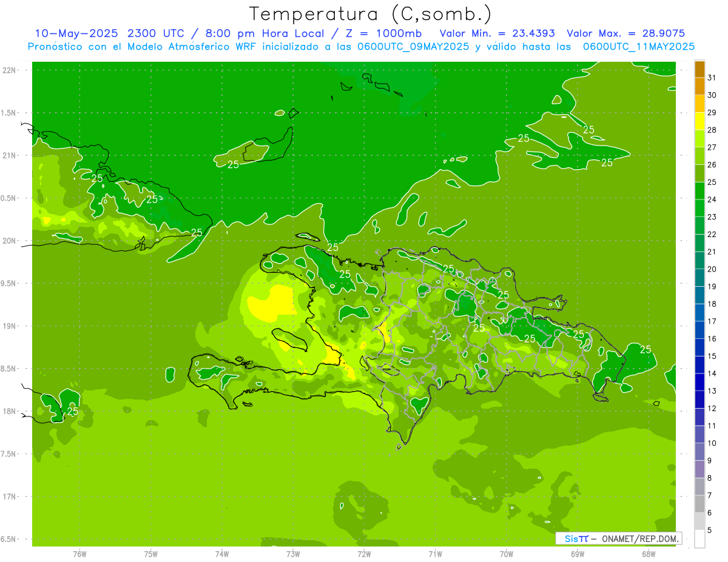Viewport: 728px width, 562px height.
Task: Click the '74W' longitude label
Action: [x=222, y=554]
